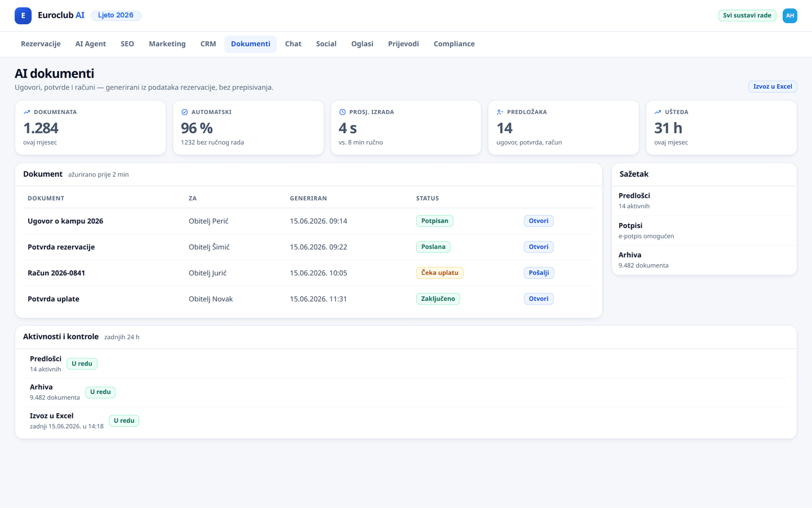Click the Status column header

point(427,199)
